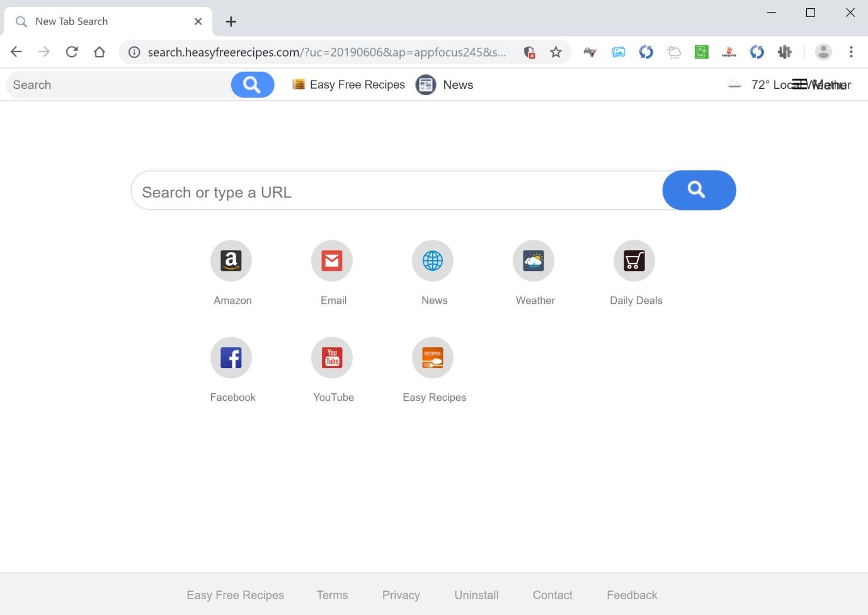Click the Amazon label text
This screenshot has height=615, width=868.
pos(232,301)
